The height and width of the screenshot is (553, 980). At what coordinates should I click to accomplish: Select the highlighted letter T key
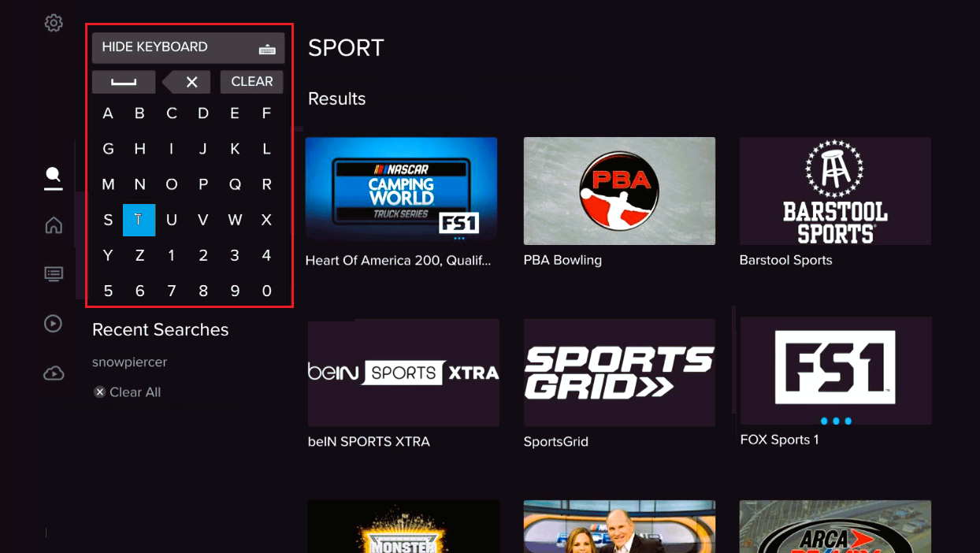click(139, 220)
